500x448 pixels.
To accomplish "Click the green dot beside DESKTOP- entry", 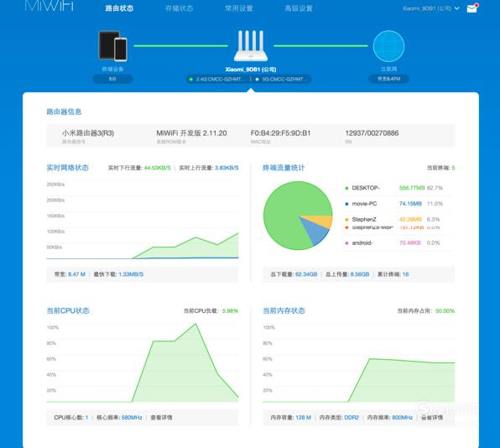I will [x=346, y=188].
